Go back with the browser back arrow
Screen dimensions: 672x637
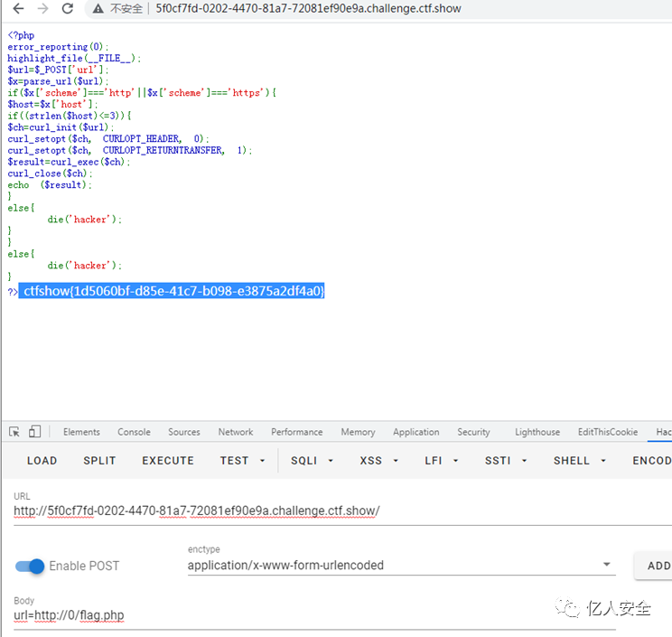click(x=18, y=8)
